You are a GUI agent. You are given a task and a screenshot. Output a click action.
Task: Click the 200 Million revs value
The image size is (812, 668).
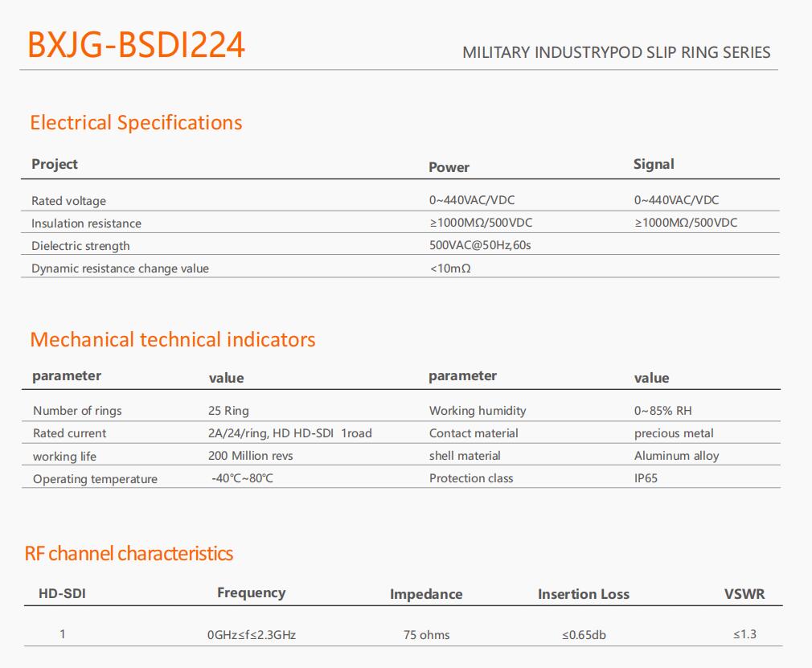click(x=251, y=456)
